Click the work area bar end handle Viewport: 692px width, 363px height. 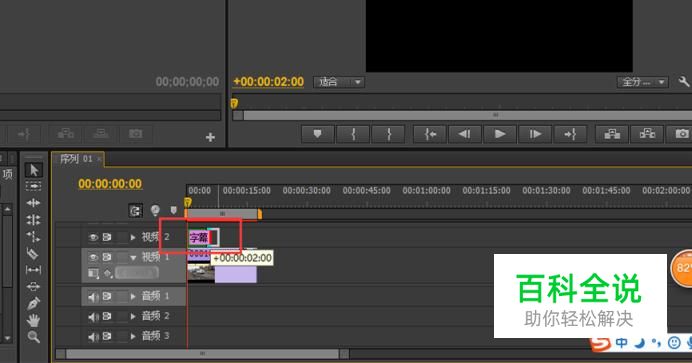(260, 214)
